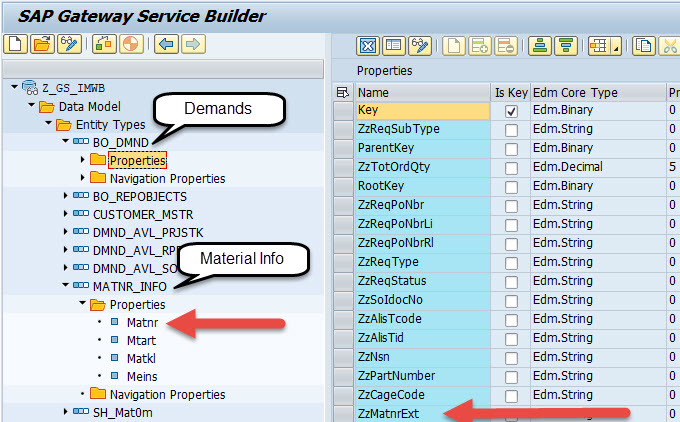Click the close grid X icon
The width and height of the screenshot is (680, 422).
tap(368, 46)
